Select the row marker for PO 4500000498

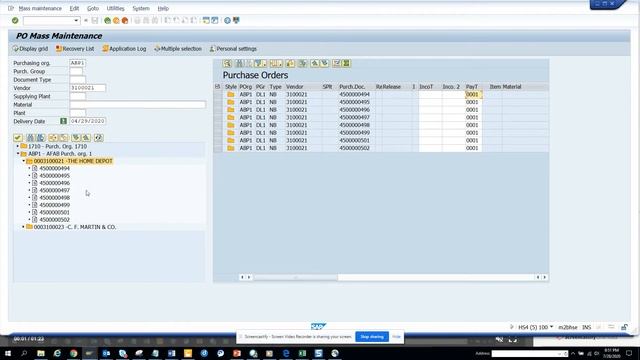[218, 125]
